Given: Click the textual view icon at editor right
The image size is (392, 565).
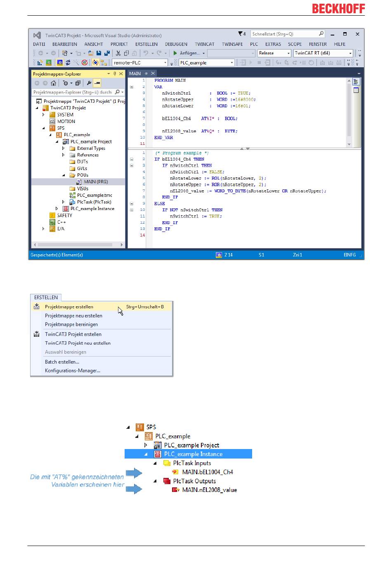Looking at the screenshot, I should click(x=356, y=82).
